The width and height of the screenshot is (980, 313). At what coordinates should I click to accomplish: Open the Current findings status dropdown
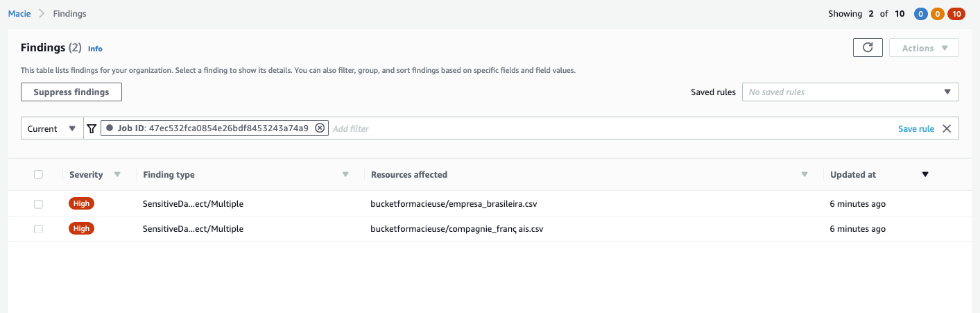click(52, 128)
